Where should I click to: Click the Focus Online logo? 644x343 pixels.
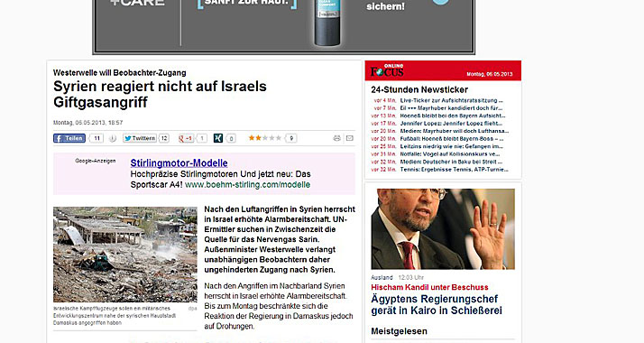coord(387,70)
